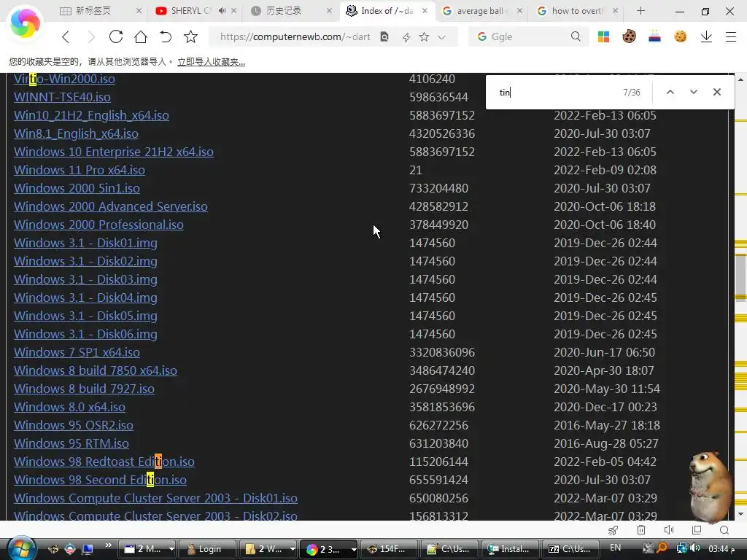Open the 154F... taskbar window
Viewport: 747px width, 560px height.
[x=389, y=549]
